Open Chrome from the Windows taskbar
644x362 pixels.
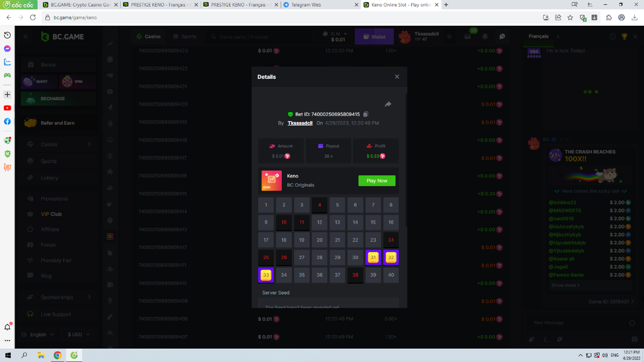pos(57,355)
